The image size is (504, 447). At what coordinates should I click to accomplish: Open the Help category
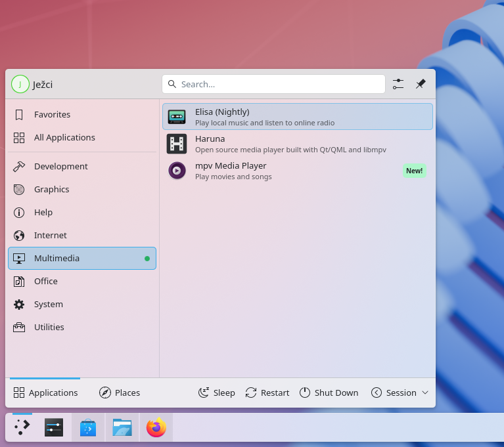coord(82,212)
